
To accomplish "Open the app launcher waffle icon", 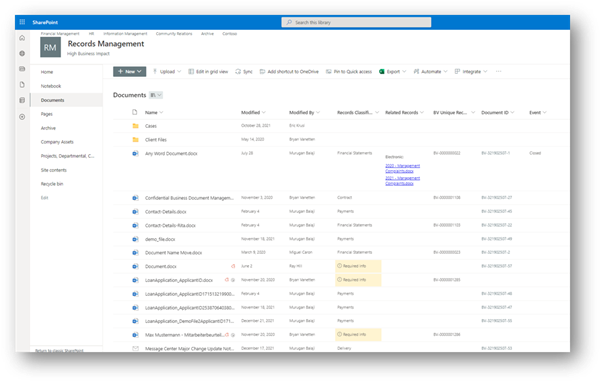I will (22, 22).
